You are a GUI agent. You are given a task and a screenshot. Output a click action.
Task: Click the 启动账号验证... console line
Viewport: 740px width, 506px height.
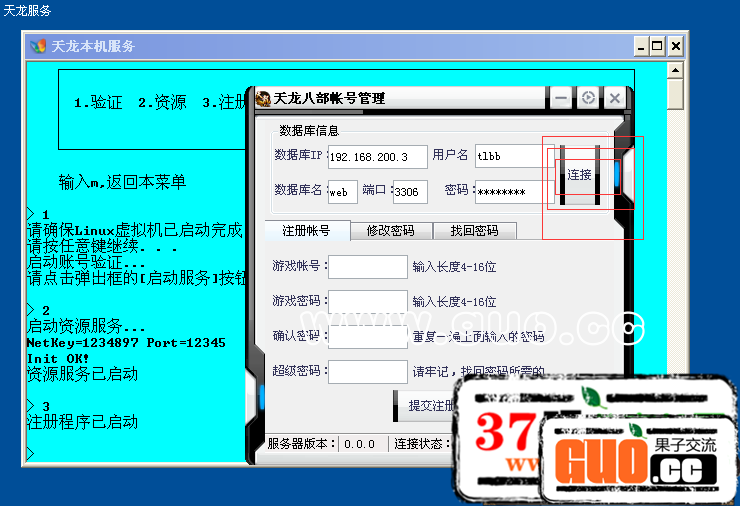86,261
